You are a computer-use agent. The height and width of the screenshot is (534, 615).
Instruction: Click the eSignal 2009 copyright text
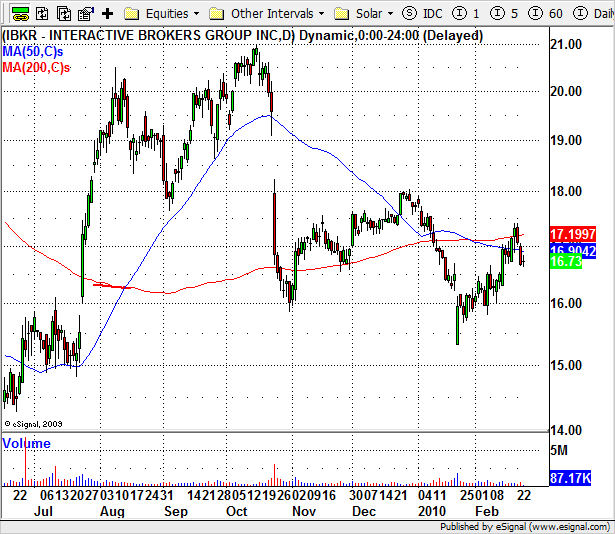click(33, 424)
